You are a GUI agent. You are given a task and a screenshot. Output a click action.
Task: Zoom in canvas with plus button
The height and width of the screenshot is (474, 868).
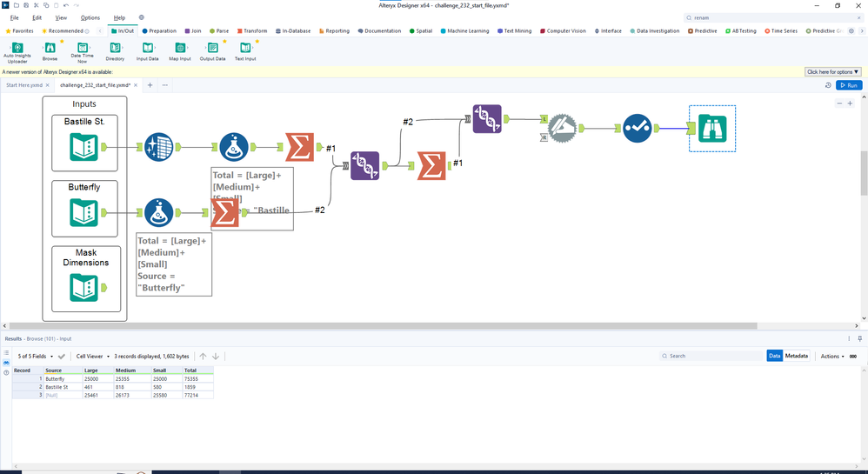[851, 103]
